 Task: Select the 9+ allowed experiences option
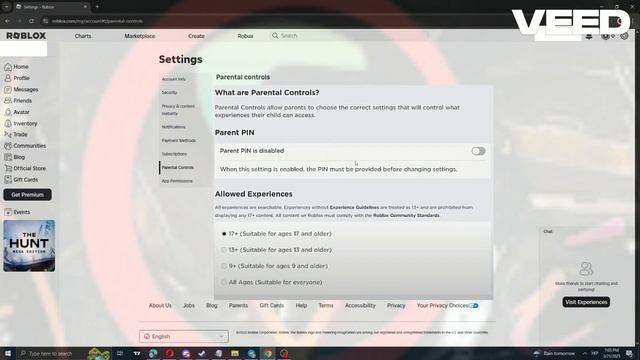(x=224, y=266)
